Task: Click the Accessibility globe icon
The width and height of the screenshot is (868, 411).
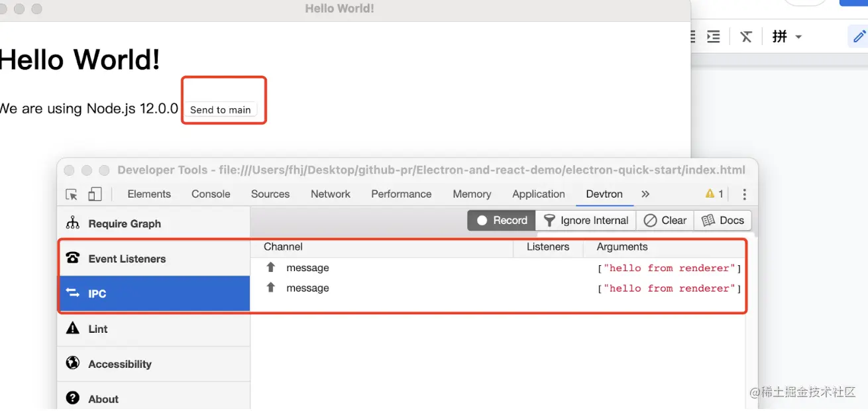Action: 73,363
